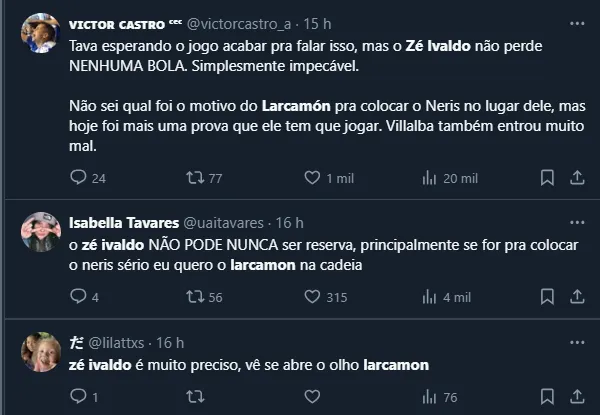This screenshot has height=415, width=600.
Task: View analytics of Victor Castro's tweet
Action: (428, 178)
